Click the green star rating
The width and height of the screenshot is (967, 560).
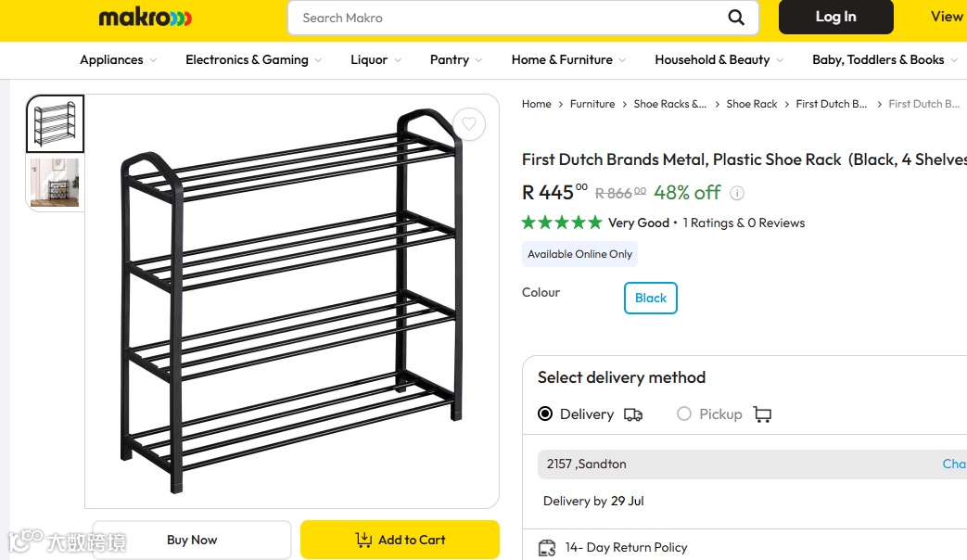pyautogui.click(x=562, y=223)
